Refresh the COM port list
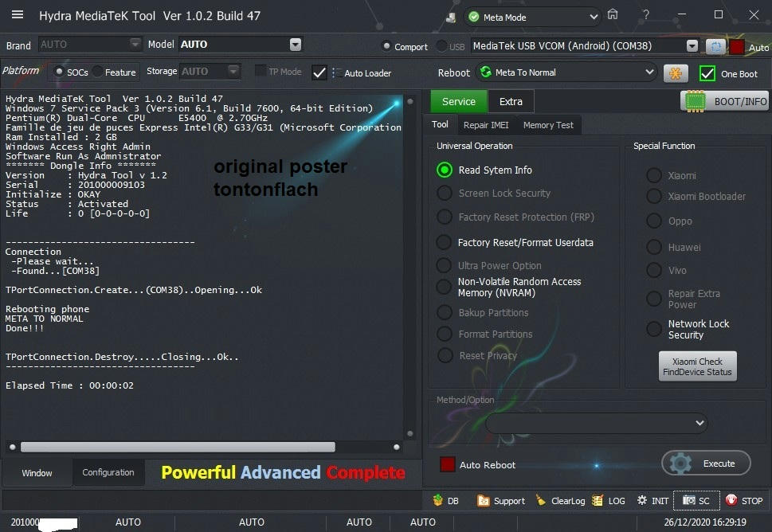772x532 pixels. 715,46
